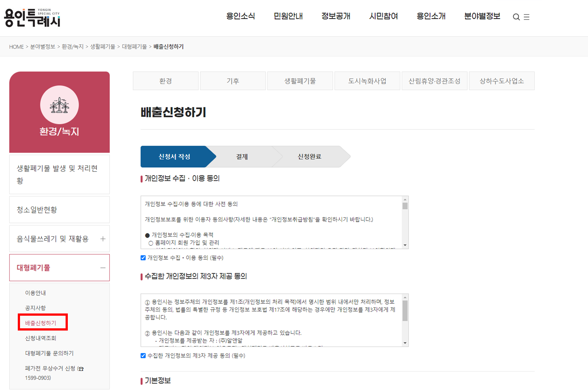
Task: Open 청소일반현황 sidebar item
Action: [59, 210]
